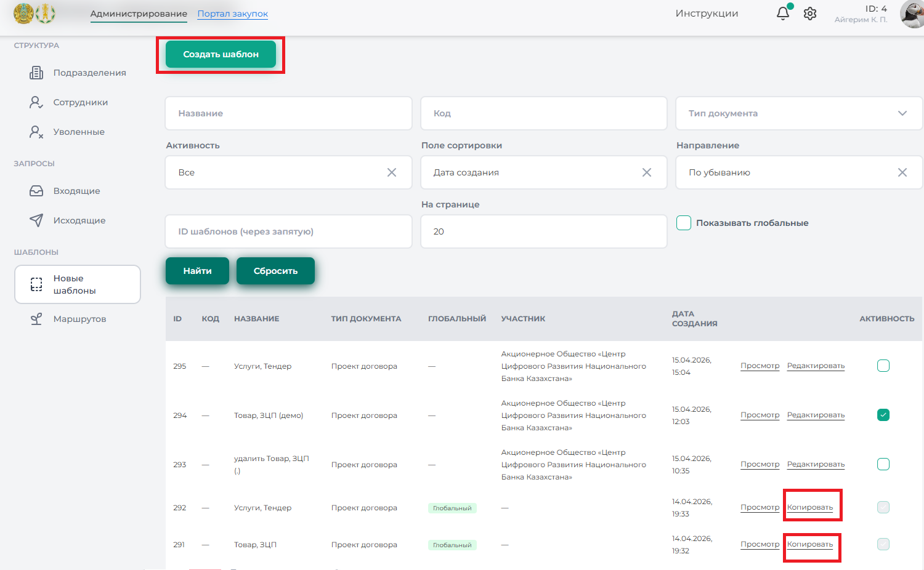This screenshot has width=924, height=570.
Task: Clear the Активность filter with X
Action: [392, 172]
